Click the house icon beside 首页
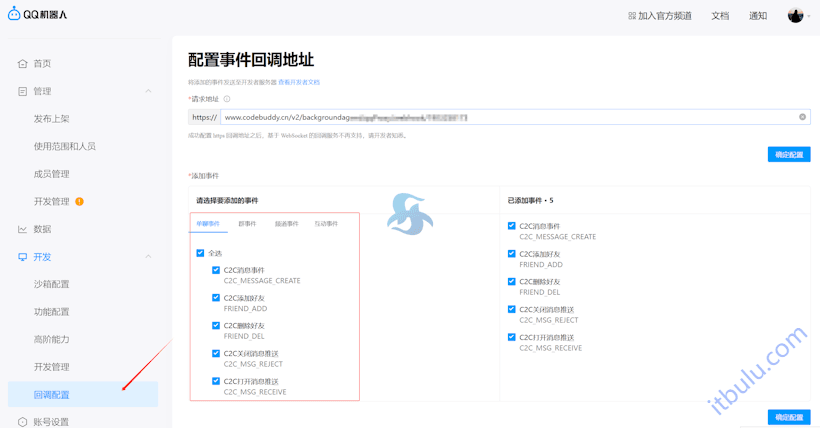Image resolution: width=820 pixels, height=428 pixels. [x=22, y=64]
